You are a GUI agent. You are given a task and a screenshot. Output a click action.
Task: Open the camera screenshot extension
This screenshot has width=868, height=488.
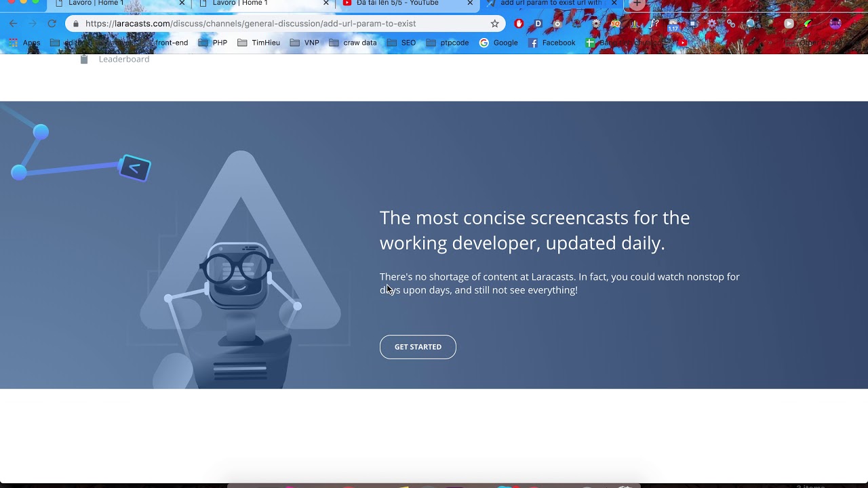tap(557, 24)
